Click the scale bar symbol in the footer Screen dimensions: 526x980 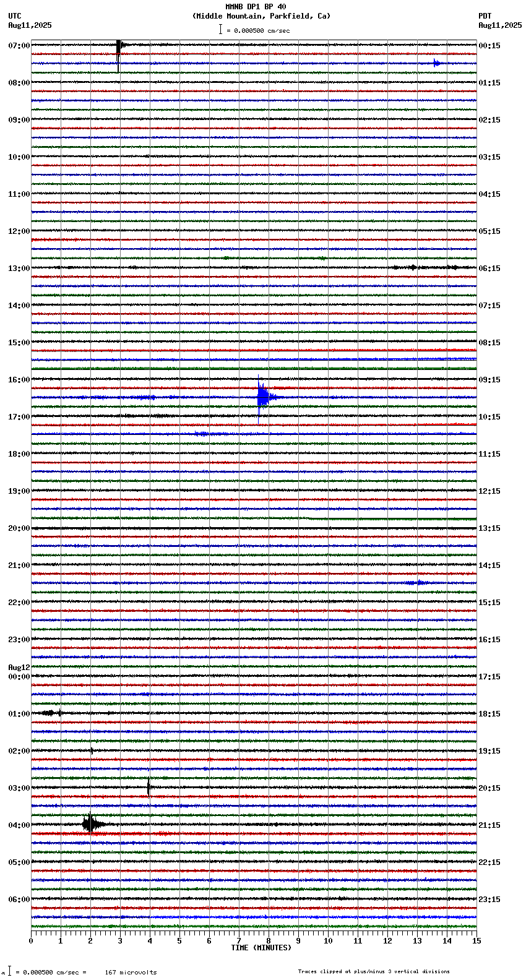(x=9, y=971)
